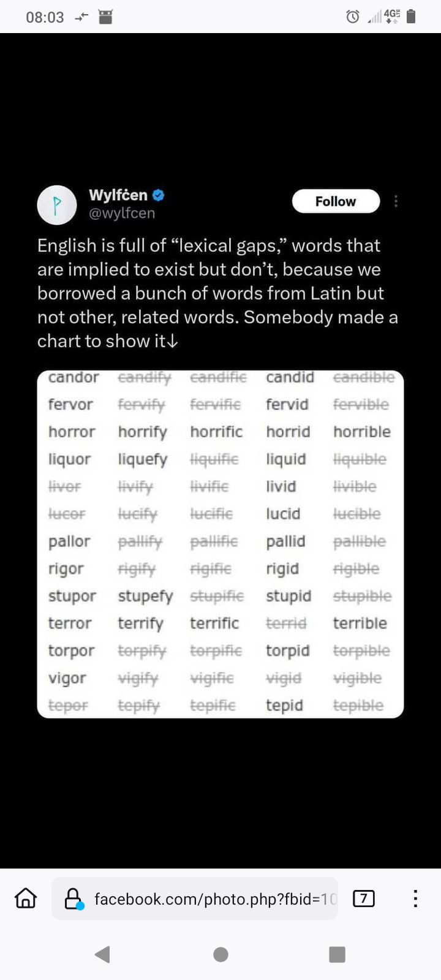
Task: Tap the alarm icon in status bar
Action: tap(353, 17)
